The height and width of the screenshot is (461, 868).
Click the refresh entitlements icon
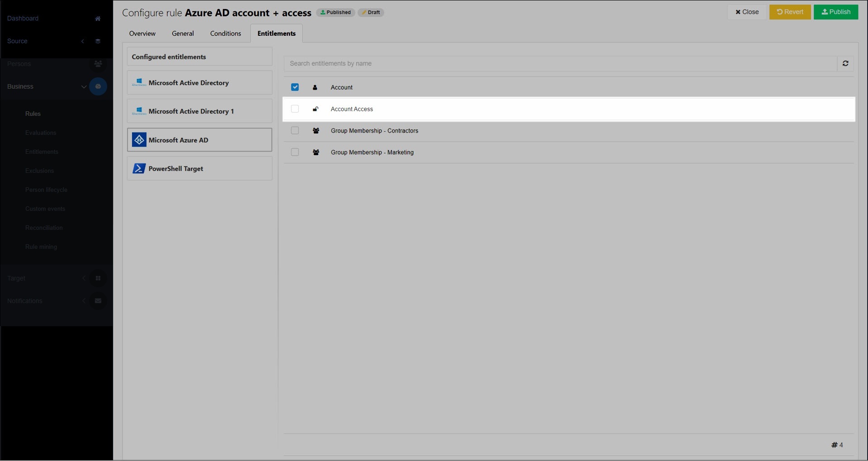pos(845,64)
